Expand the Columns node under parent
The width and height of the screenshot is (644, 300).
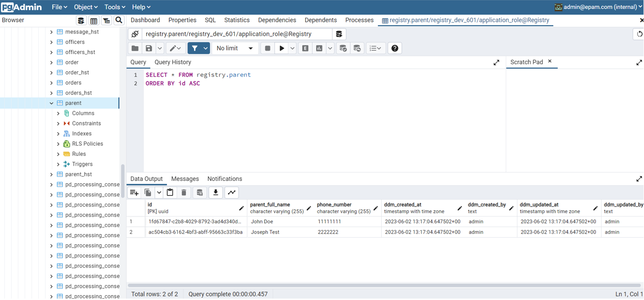(58, 113)
